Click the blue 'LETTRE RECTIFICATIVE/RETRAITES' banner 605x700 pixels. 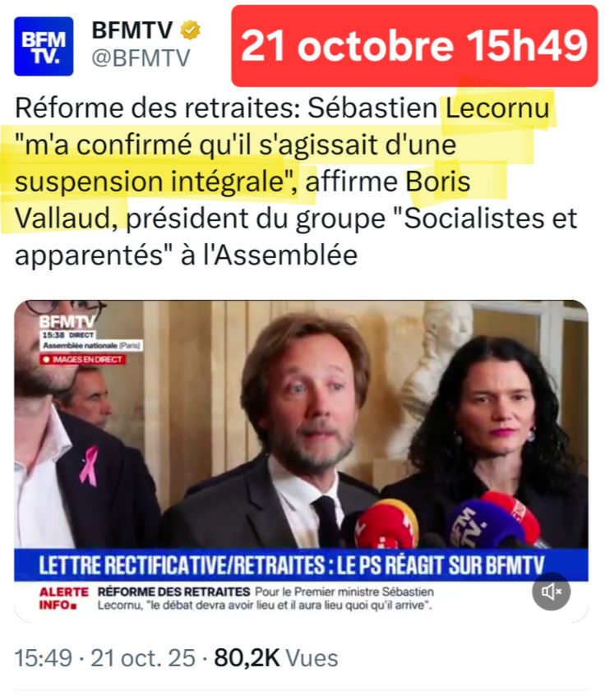[301, 565]
